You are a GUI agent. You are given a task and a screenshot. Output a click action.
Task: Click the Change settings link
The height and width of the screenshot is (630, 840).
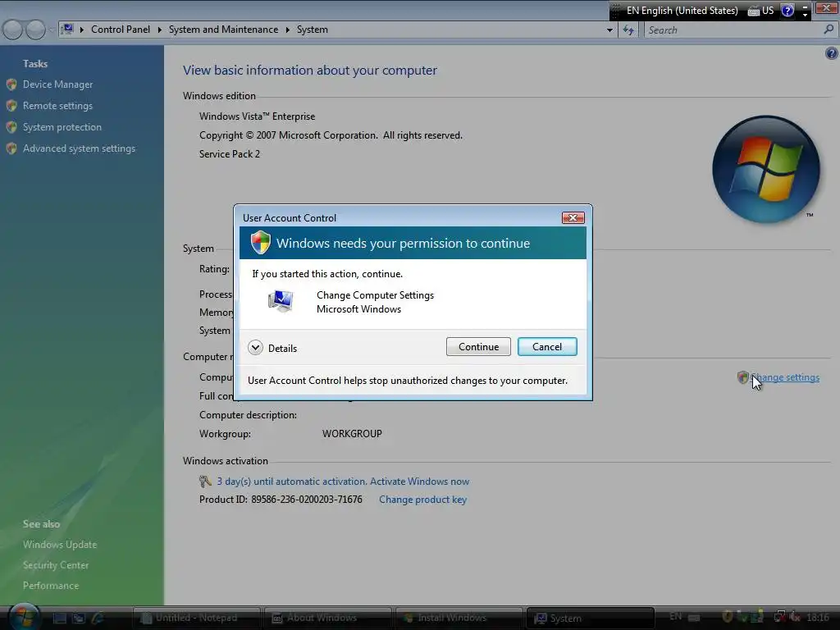(x=785, y=377)
